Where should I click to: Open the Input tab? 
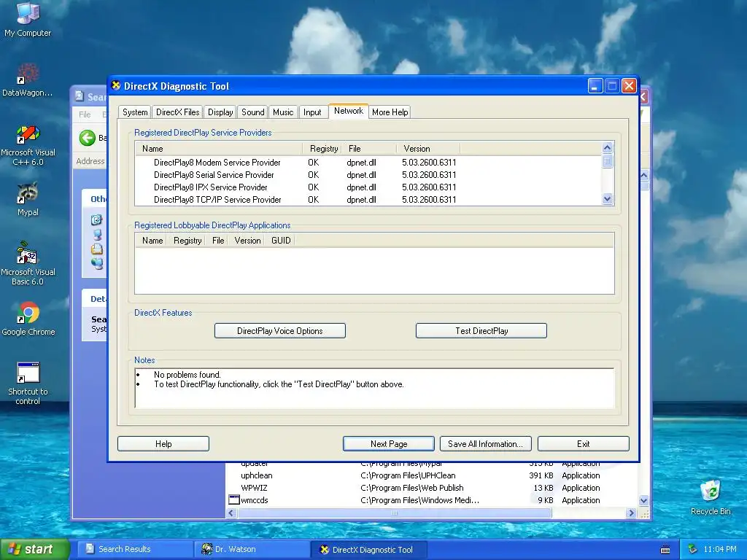pyautogui.click(x=312, y=112)
